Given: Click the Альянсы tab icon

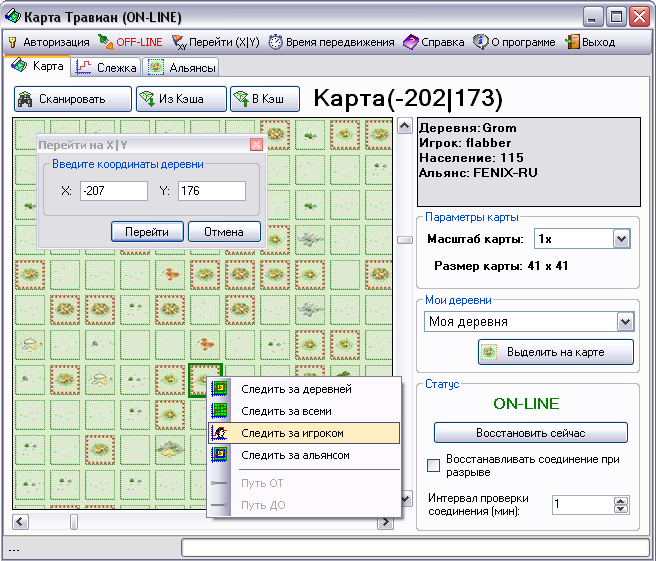Looking at the screenshot, I should pos(156,67).
